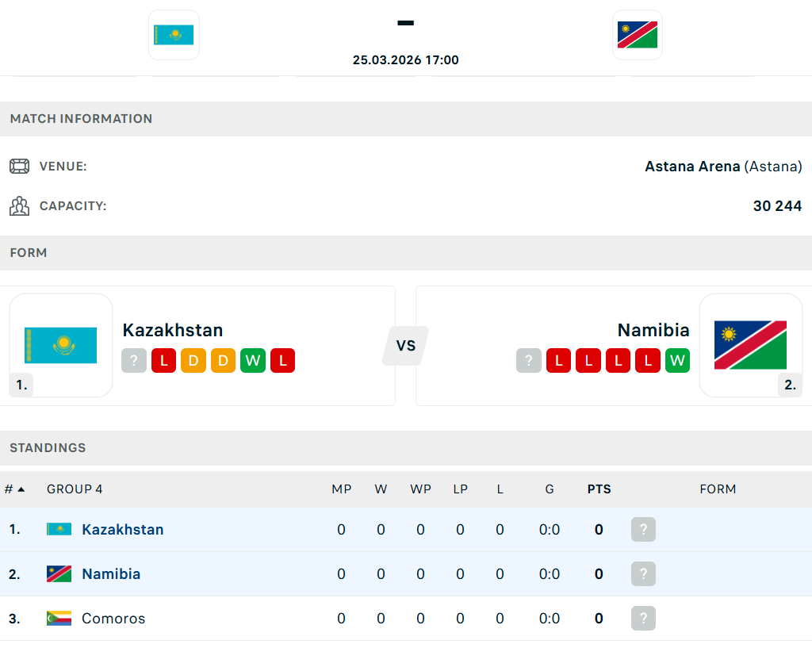812x648 pixels.
Task: Click the Kazakhstan flag in match header
Action: click(174, 35)
